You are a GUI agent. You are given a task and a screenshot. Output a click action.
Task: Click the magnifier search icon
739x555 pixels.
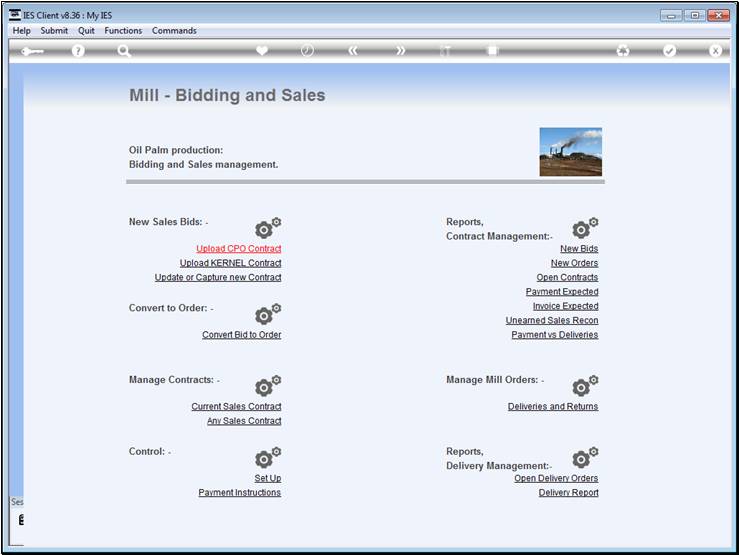[x=124, y=51]
